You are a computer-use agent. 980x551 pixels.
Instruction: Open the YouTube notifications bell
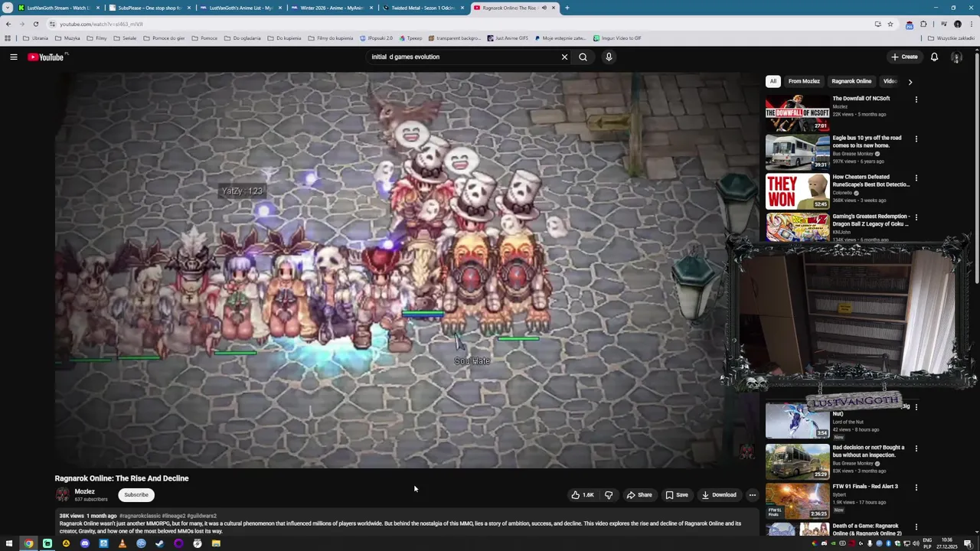click(x=934, y=57)
